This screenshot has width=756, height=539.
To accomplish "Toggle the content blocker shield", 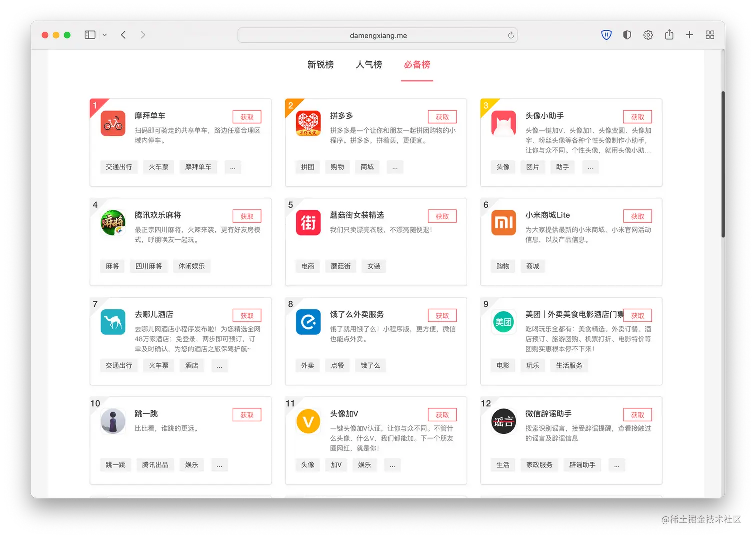I will (627, 35).
